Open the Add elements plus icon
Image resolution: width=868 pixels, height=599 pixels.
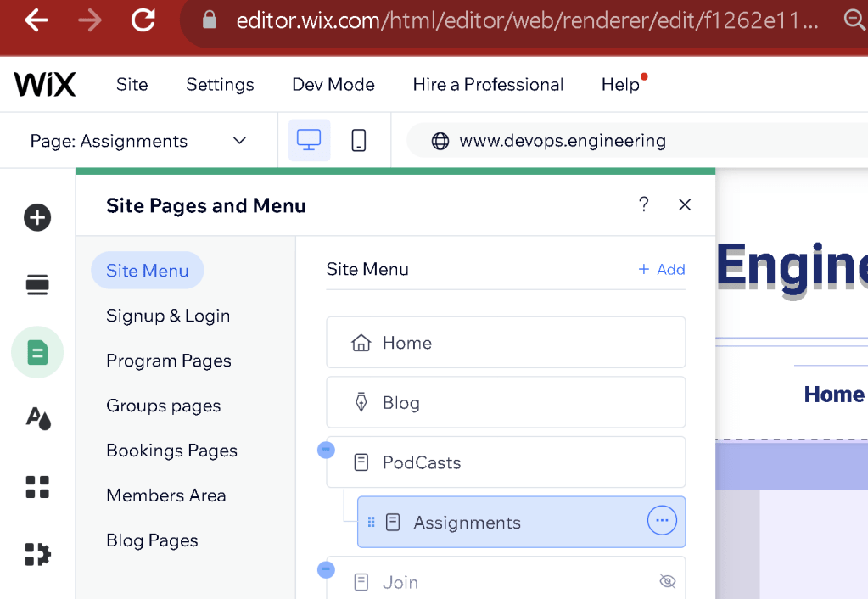coord(37,217)
